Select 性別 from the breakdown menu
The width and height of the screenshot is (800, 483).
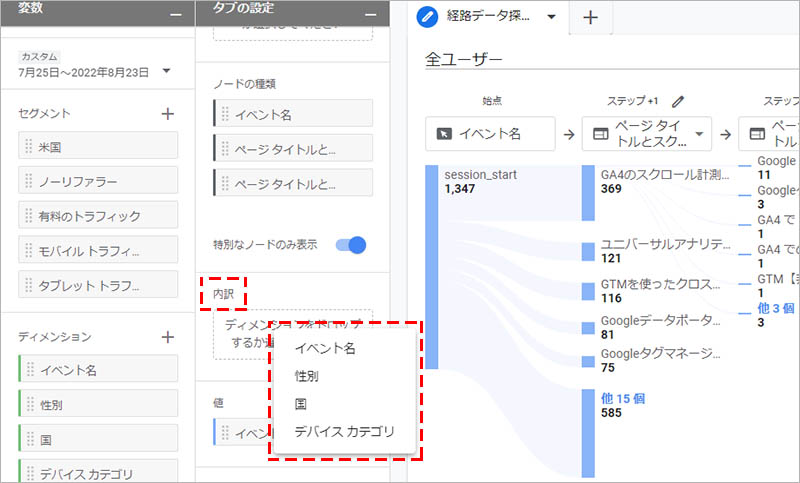(x=307, y=377)
